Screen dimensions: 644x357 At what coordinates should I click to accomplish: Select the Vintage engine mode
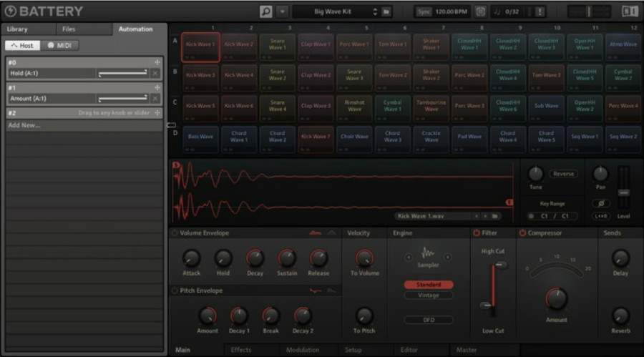[428, 295]
